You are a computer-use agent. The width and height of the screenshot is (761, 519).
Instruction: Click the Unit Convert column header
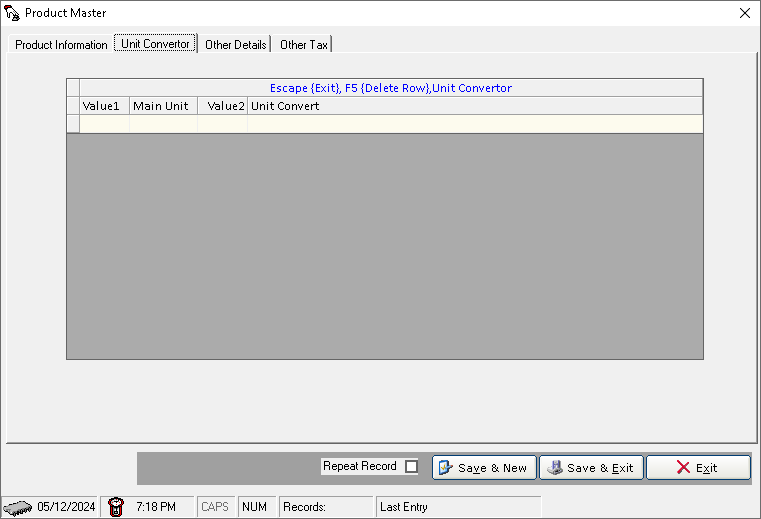[475, 106]
